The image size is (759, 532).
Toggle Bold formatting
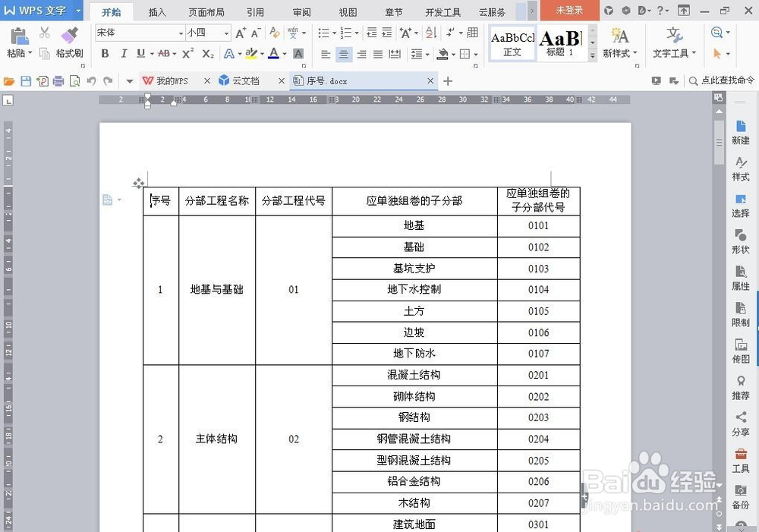tap(106, 54)
